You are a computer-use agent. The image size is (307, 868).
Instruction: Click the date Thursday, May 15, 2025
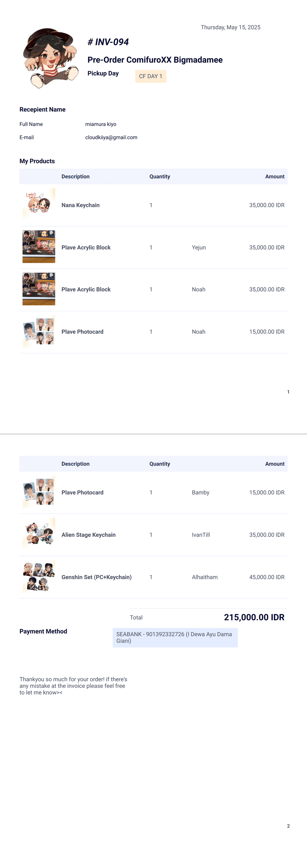pyautogui.click(x=231, y=27)
